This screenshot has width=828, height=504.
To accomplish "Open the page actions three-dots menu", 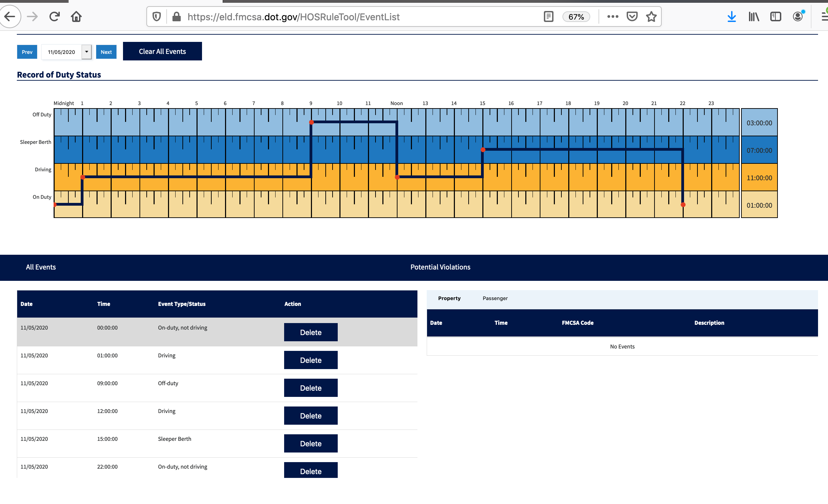I will tap(613, 16).
